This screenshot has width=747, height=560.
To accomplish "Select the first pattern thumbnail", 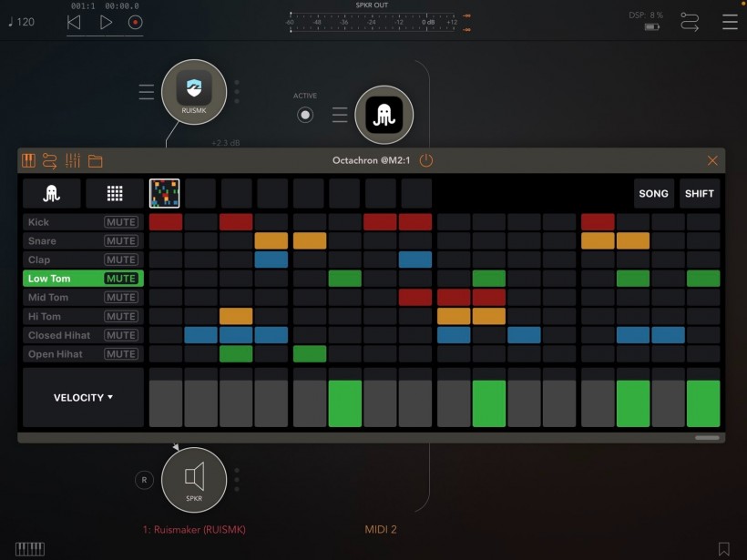I will (164, 193).
